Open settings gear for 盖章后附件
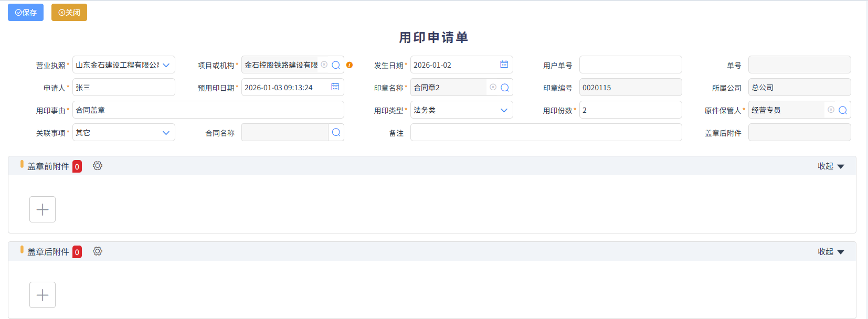Image resolution: width=868 pixels, height=319 pixels. pos(98,251)
